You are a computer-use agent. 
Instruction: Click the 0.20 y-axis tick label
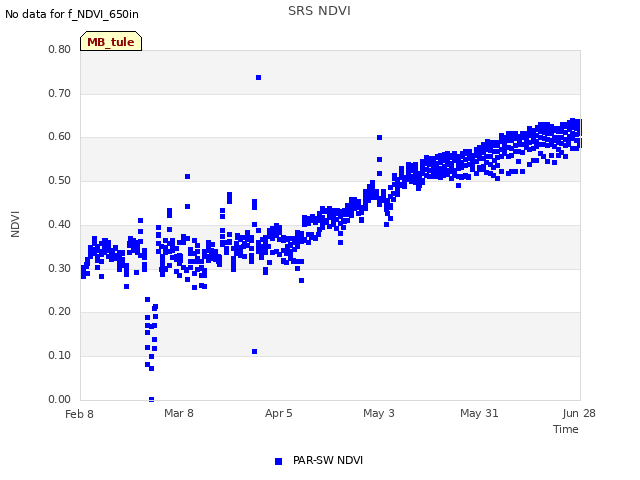[60, 312]
